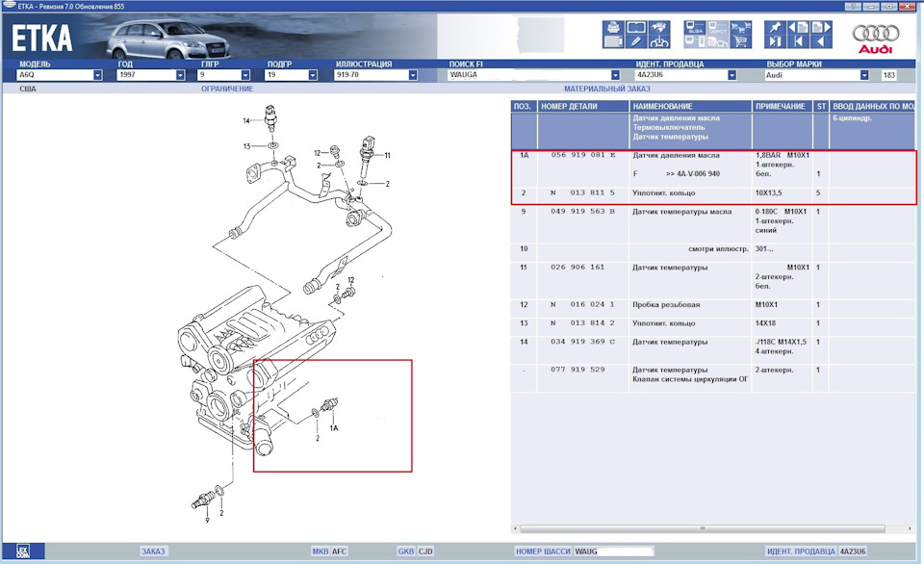Click callout 14 in the illustration
This screenshot has height=564, width=924.
(246, 121)
